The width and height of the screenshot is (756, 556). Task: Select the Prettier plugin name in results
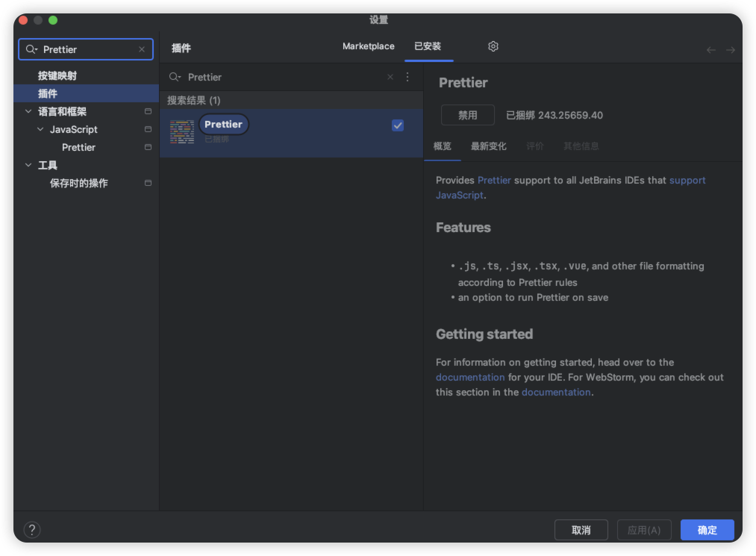coord(223,125)
